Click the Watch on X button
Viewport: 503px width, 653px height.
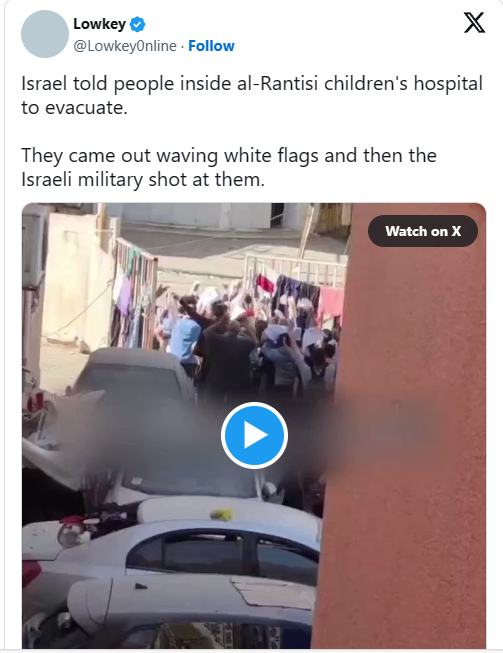tap(423, 231)
